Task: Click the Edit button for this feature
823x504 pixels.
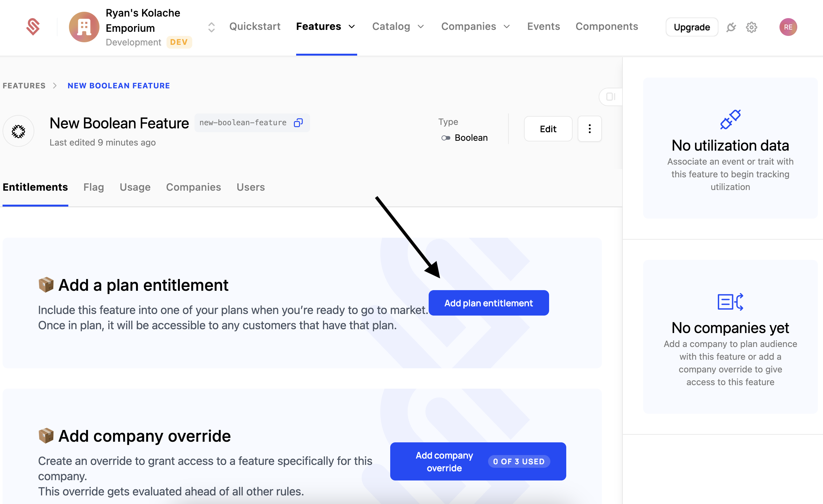Action: pyautogui.click(x=548, y=129)
